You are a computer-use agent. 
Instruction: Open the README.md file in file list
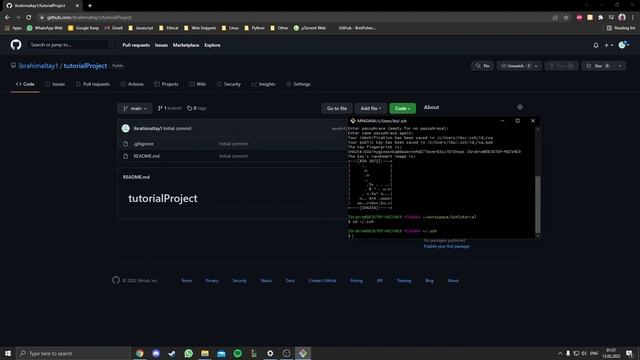146,156
